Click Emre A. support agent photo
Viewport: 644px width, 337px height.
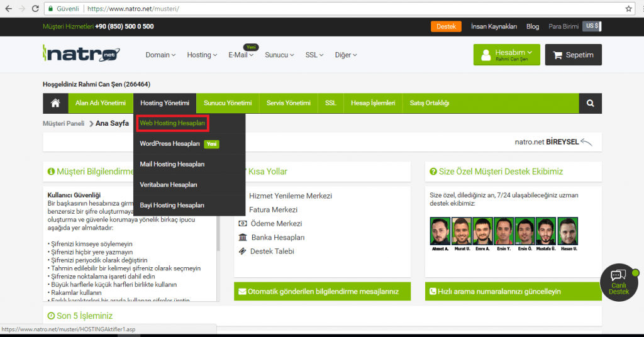point(482,231)
